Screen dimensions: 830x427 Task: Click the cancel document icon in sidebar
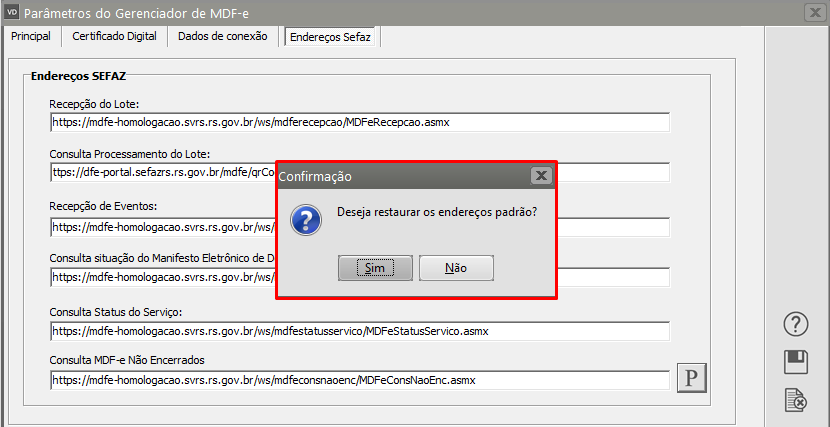796,401
